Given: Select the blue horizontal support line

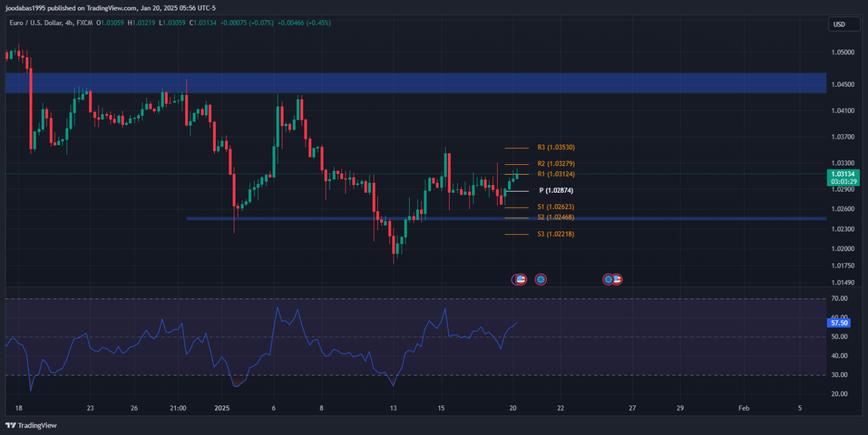Looking at the screenshot, I should 506,219.
